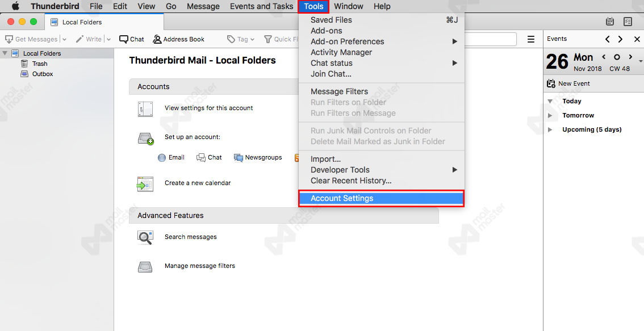Open the Tasks view icon
Screen dimensions: 644x331
point(628,21)
